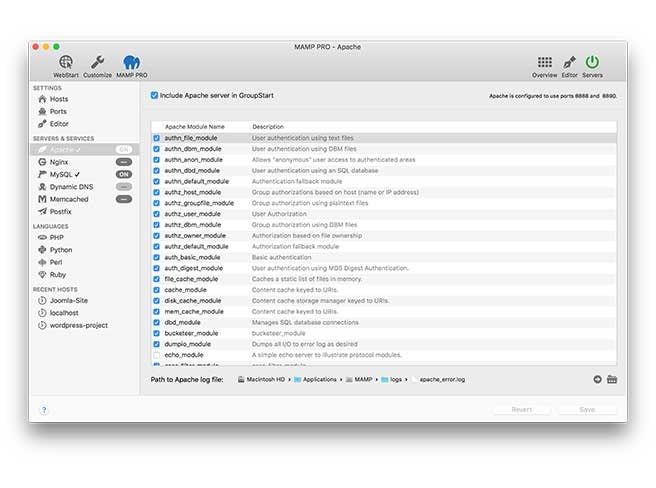This screenshot has width=656, height=488.
Task: Open the Editor toolbar icon
Action: (x=569, y=66)
